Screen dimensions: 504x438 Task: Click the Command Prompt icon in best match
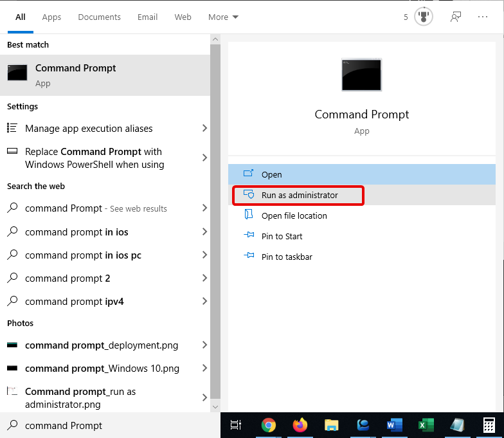pyautogui.click(x=17, y=73)
